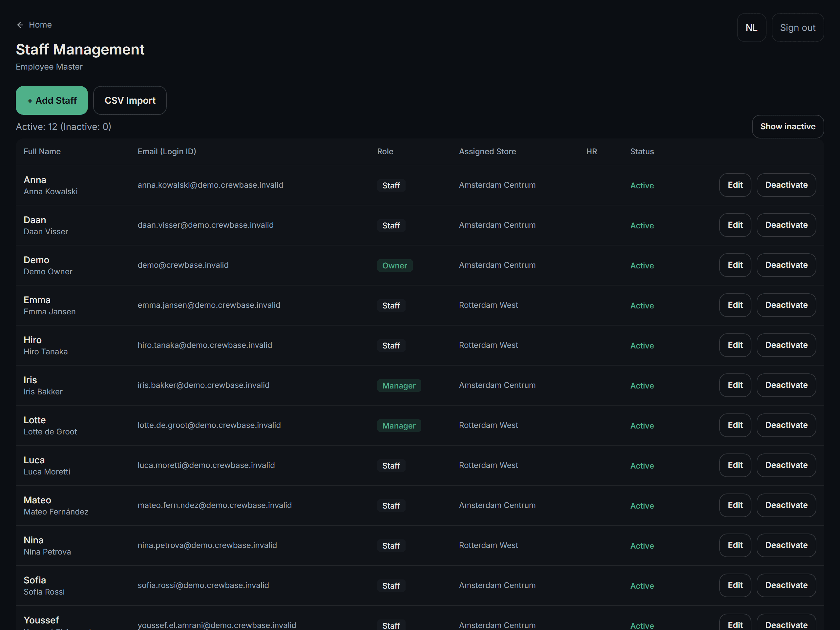Click the back arrow icon beside Home

point(20,25)
